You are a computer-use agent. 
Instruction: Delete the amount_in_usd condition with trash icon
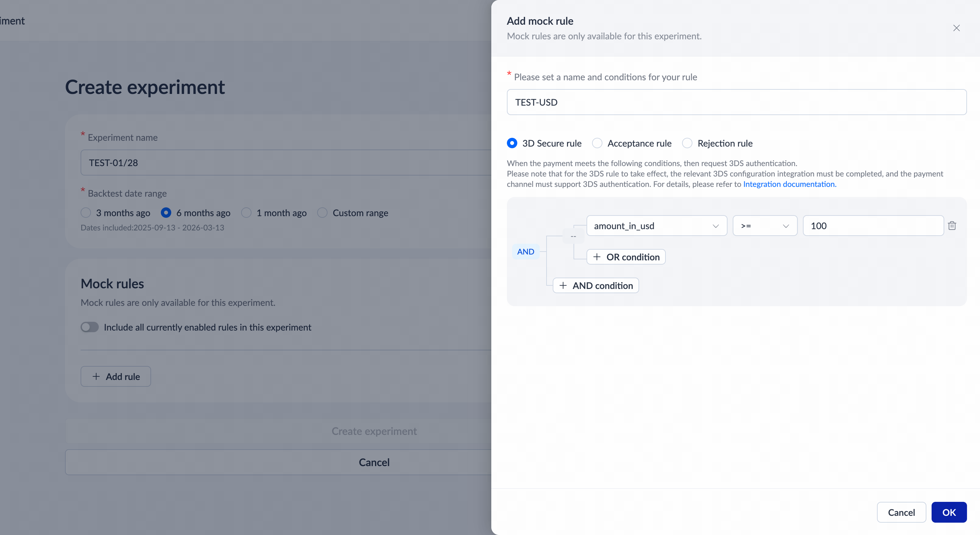coord(952,226)
